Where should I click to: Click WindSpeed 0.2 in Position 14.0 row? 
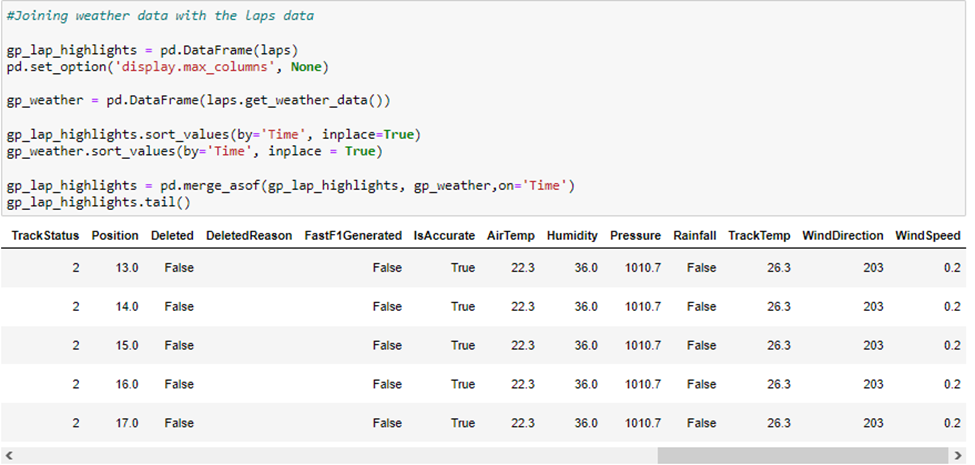[x=953, y=306]
